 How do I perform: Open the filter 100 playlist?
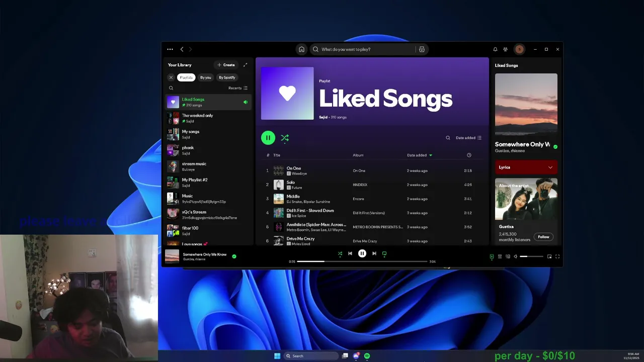pyautogui.click(x=209, y=231)
